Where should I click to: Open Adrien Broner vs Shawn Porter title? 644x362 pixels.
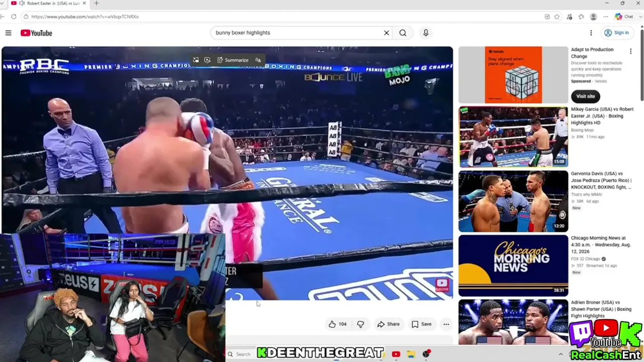coord(601,309)
